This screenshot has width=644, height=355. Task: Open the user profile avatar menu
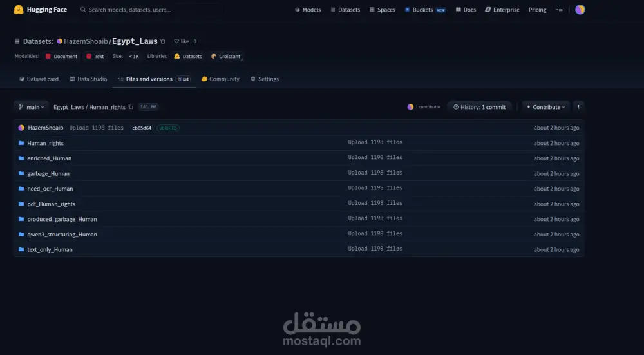[580, 10]
